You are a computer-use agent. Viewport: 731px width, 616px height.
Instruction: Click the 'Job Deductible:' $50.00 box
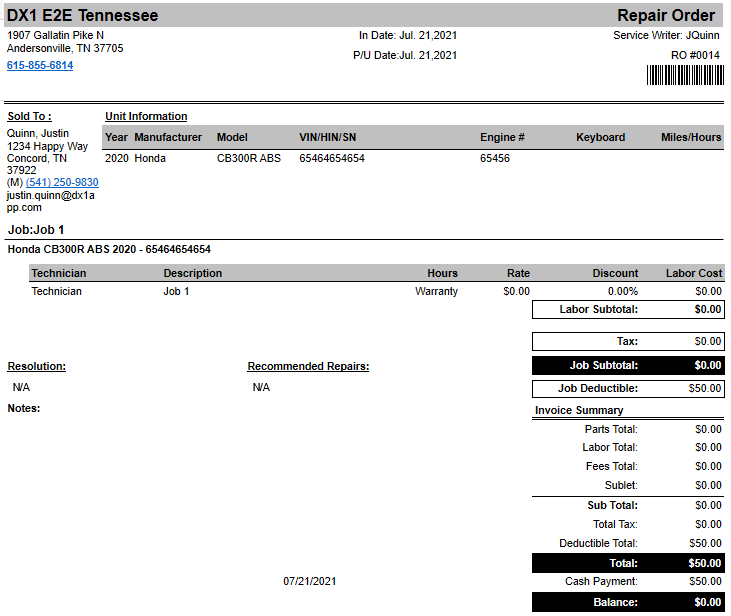628,388
